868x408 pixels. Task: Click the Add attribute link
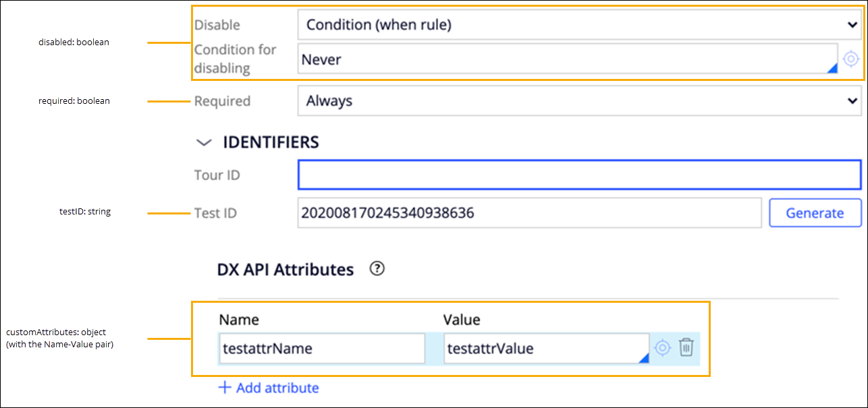pyautogui.click(x=269, y=388)
